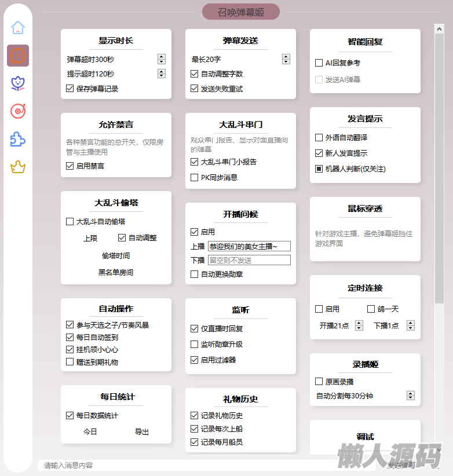Click the 导出 button in 每日统计
The image size is (453, 476).
142,431
